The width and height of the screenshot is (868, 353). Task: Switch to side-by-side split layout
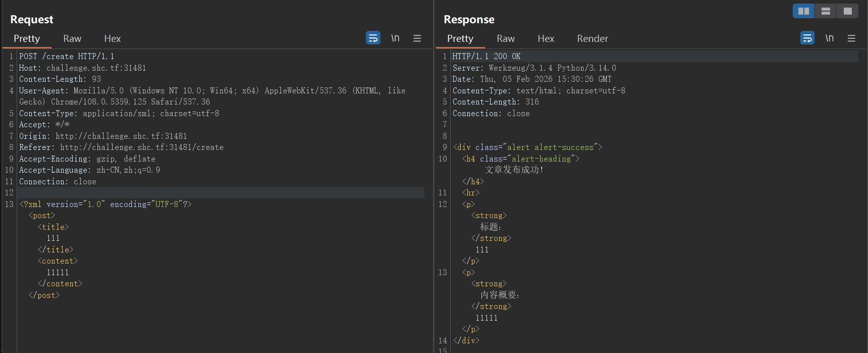pos(803,11)
